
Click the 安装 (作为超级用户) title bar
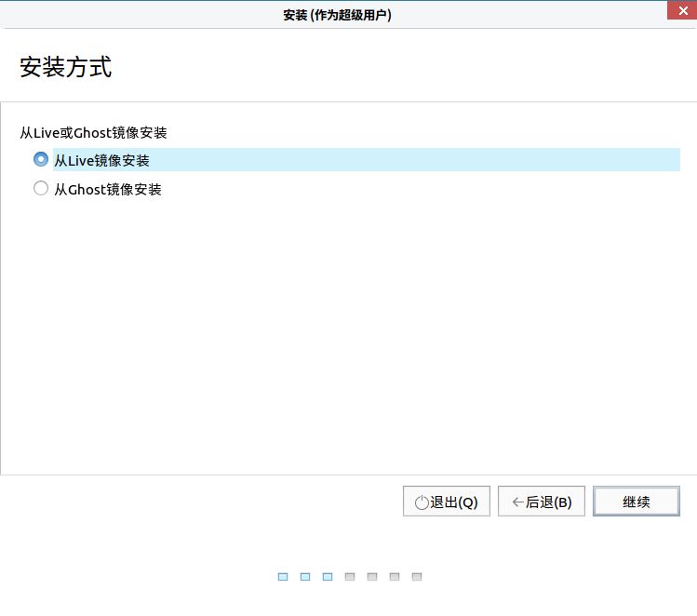tap(338, 15)
